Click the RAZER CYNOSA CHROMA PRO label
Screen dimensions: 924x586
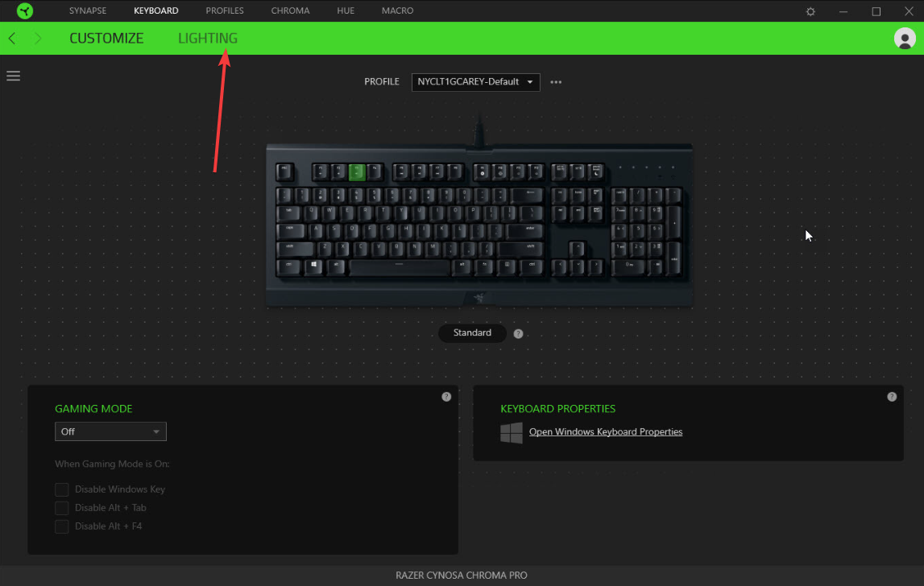pos(462,576)
